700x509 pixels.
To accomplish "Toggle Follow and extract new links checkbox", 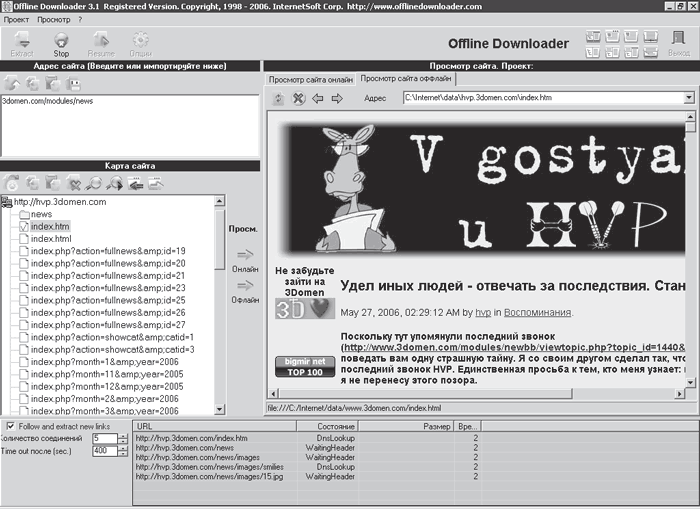I will pyautogui.click(x=9, y=426).
